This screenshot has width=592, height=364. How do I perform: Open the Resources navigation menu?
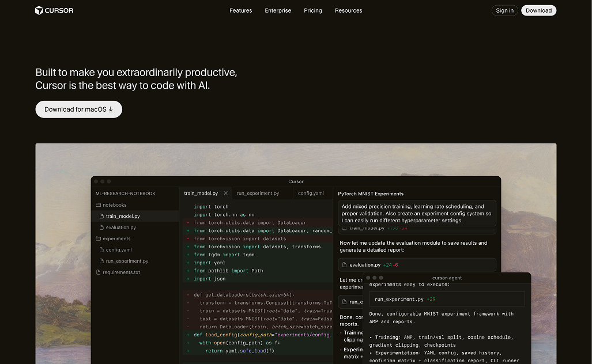click(348, 10)
